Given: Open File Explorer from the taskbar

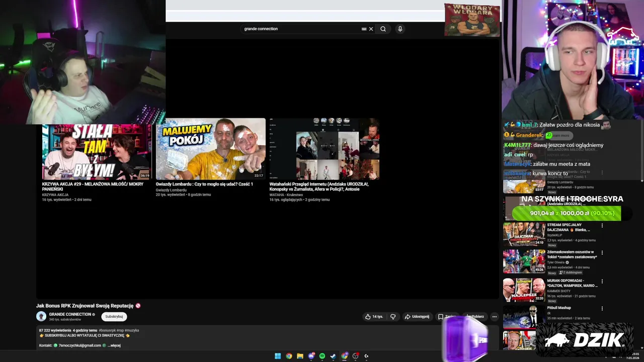Looking at the screenshot, I should pyautogui.click(x=300, y=356).
